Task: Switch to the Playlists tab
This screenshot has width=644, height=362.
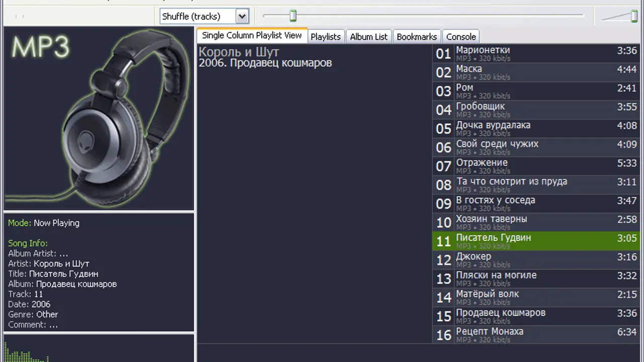Action: 326,37
